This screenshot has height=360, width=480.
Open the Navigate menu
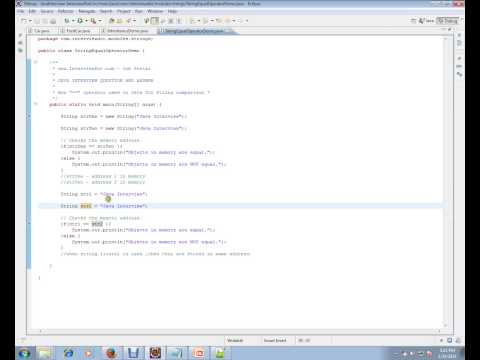pyautogui.click(x=87, y=11)
